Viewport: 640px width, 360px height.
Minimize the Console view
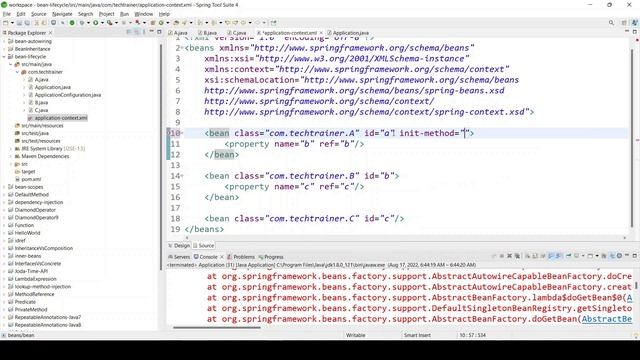point(627,255)
